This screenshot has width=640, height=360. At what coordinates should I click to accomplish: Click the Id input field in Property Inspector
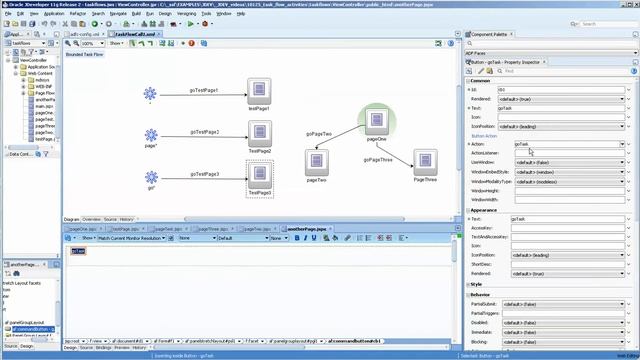tap(561, 90)
